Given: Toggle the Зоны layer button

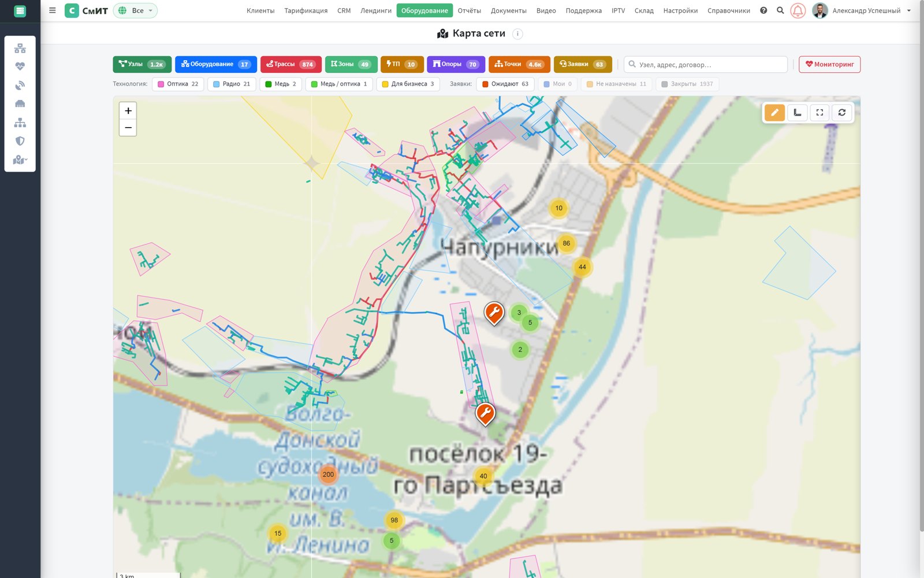Looking at the screenshot, I should 351,64.
